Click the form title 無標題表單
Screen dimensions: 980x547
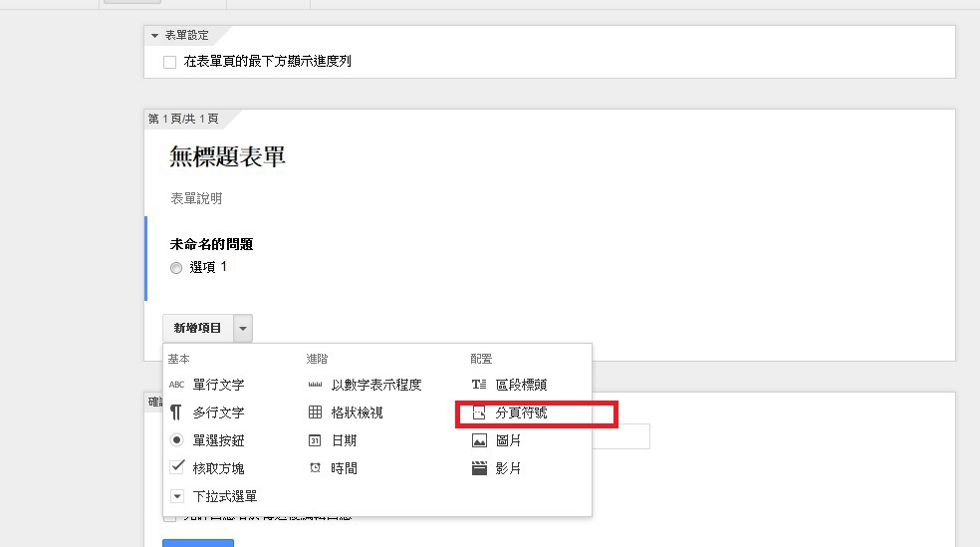coord(227,156)
